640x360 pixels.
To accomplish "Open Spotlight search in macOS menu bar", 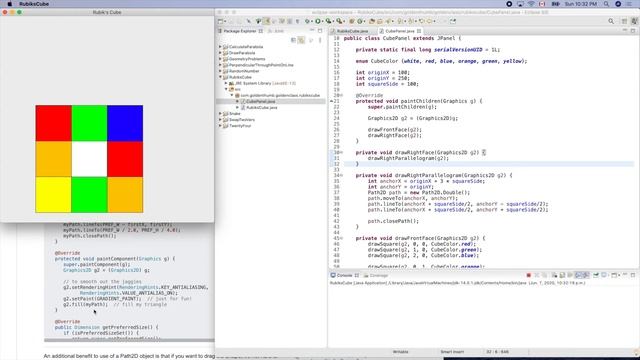I will pos(607,4).
